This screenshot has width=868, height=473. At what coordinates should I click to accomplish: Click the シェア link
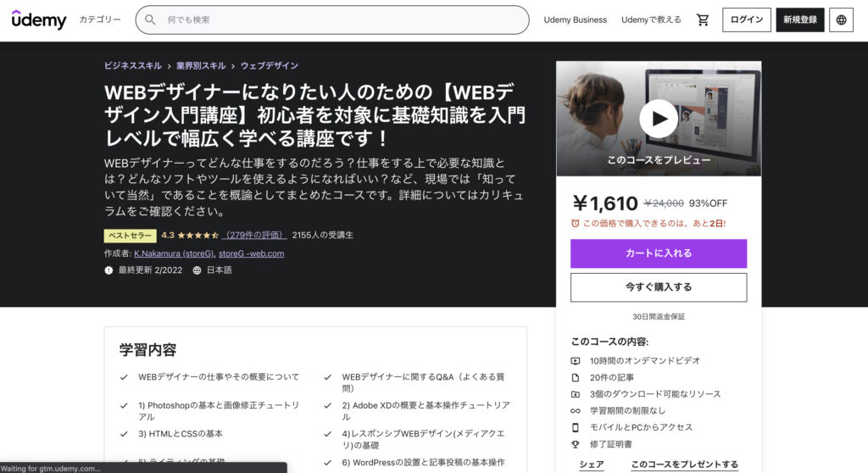591,465
